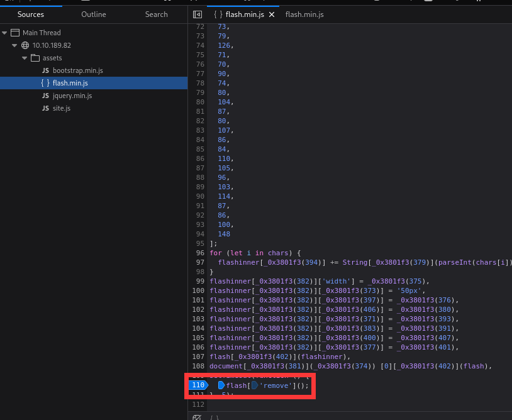Click line number 112 in the gutter
The image size is (512, 420).
[x=198, y=404]
